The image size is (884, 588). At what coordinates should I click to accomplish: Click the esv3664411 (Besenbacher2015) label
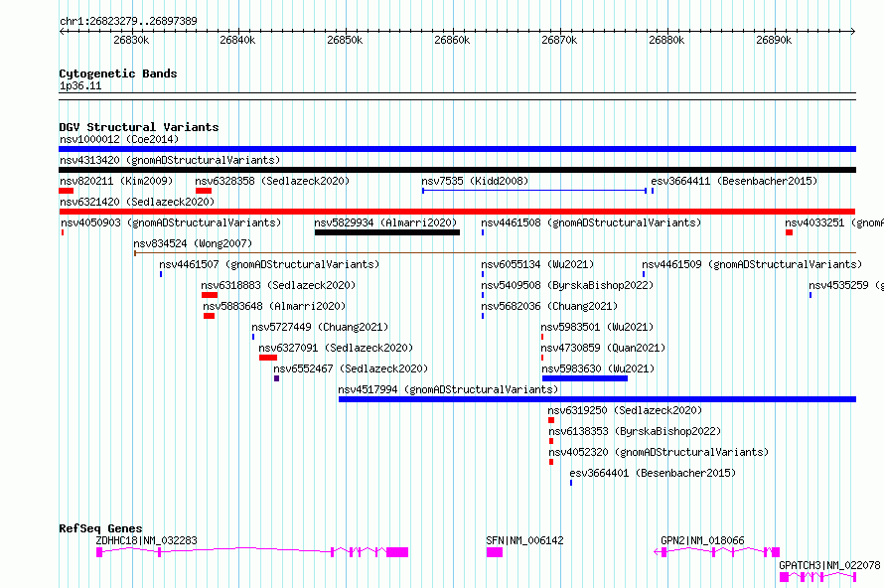tap(734, 181)
